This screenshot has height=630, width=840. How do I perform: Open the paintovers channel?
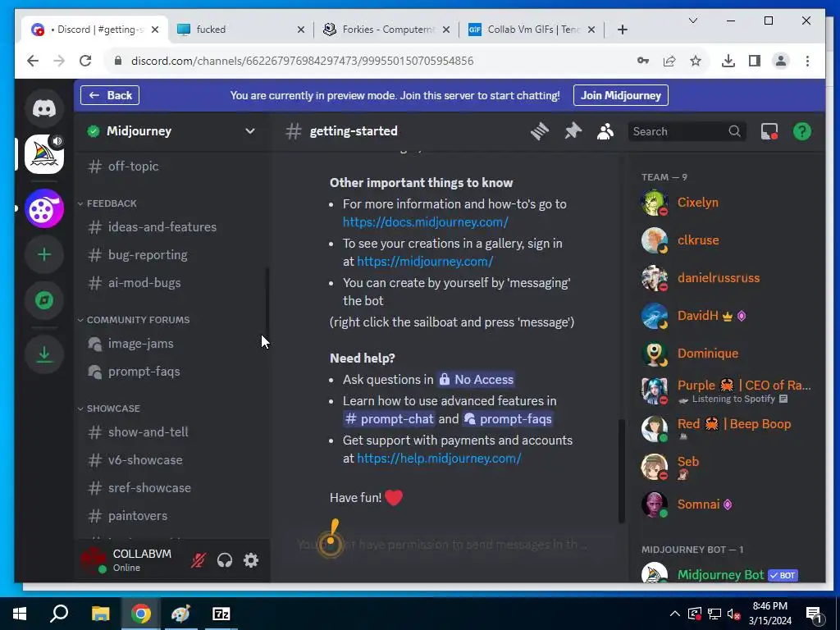coord(172,515)
